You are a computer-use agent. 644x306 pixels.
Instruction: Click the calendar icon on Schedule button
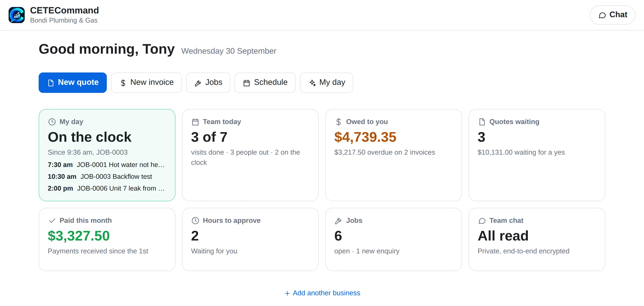tap(247, 83)
